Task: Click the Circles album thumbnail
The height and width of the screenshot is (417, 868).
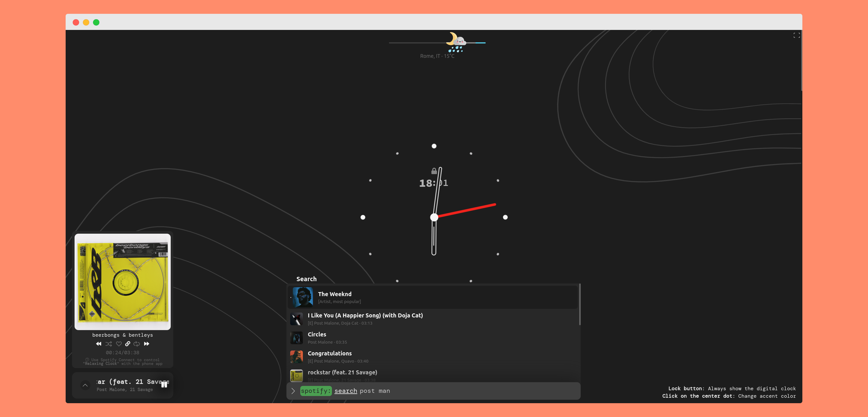Action: click(296, 338)
